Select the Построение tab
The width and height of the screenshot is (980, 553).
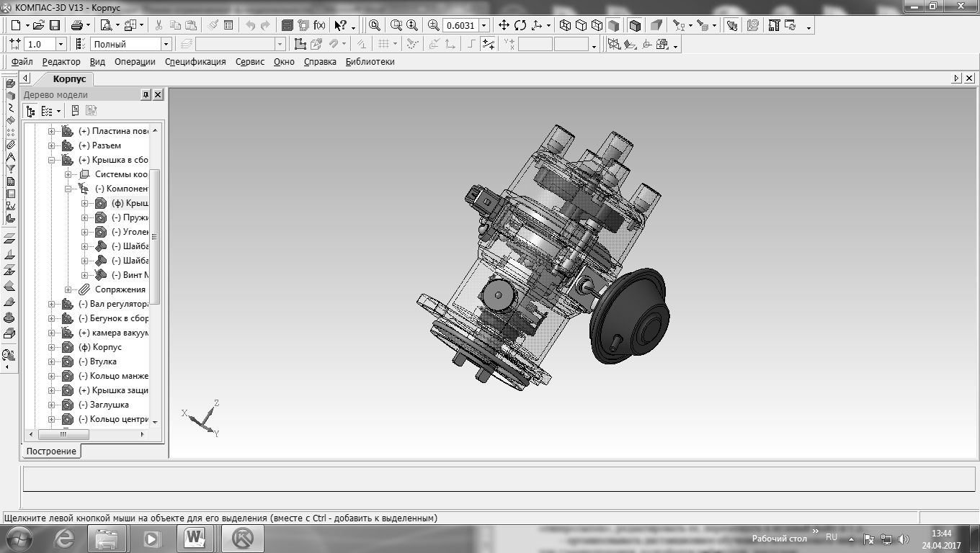51,451
